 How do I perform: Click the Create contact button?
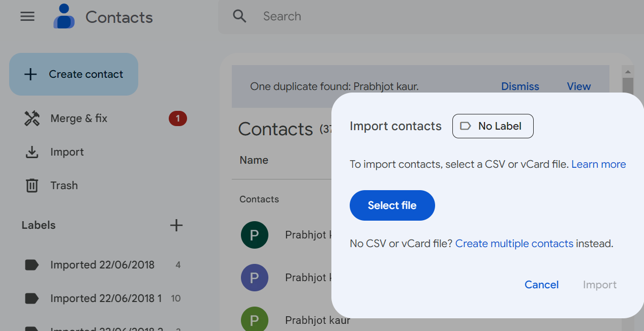[x=74, y=74]
